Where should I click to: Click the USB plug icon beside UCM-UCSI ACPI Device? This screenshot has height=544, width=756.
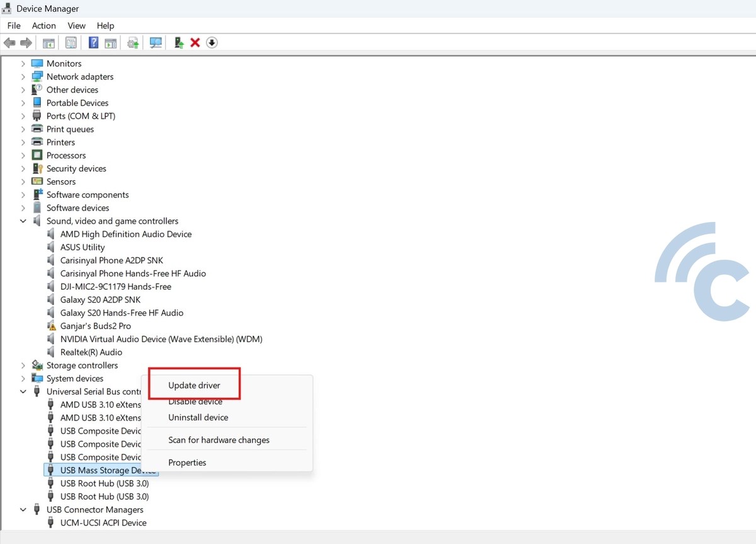pos(52,523)
